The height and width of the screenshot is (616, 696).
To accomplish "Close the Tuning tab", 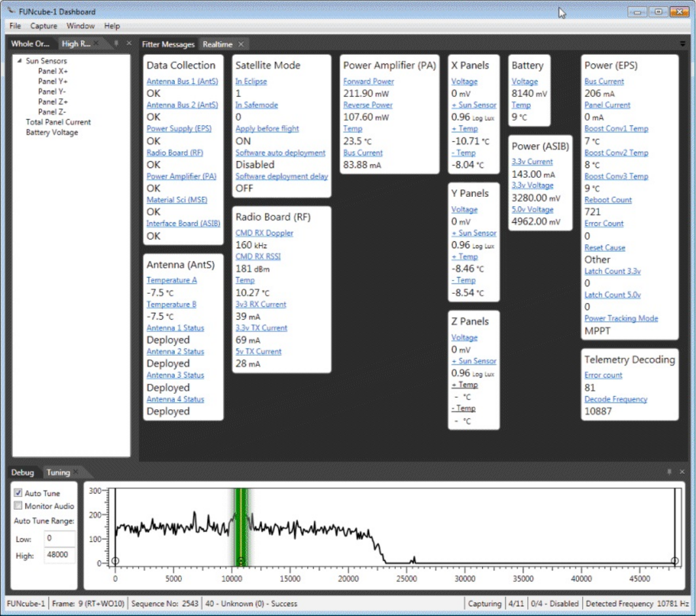I will coord(76,472).
